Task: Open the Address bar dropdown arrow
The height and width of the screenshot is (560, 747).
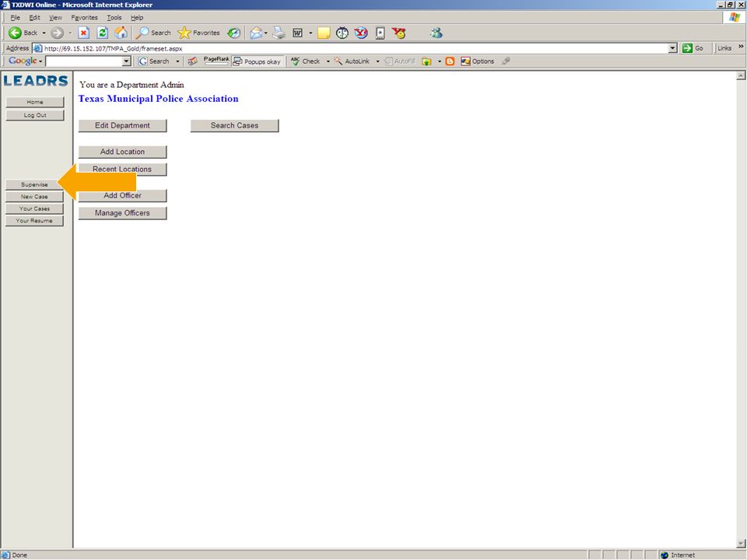Action: 672,48
